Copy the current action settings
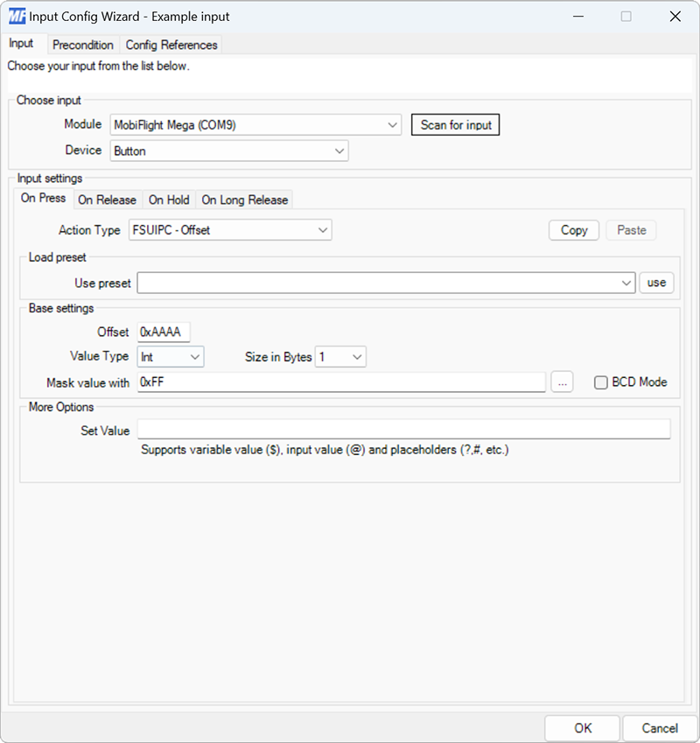Screen dimensions: 700x743 coord(573,229)
